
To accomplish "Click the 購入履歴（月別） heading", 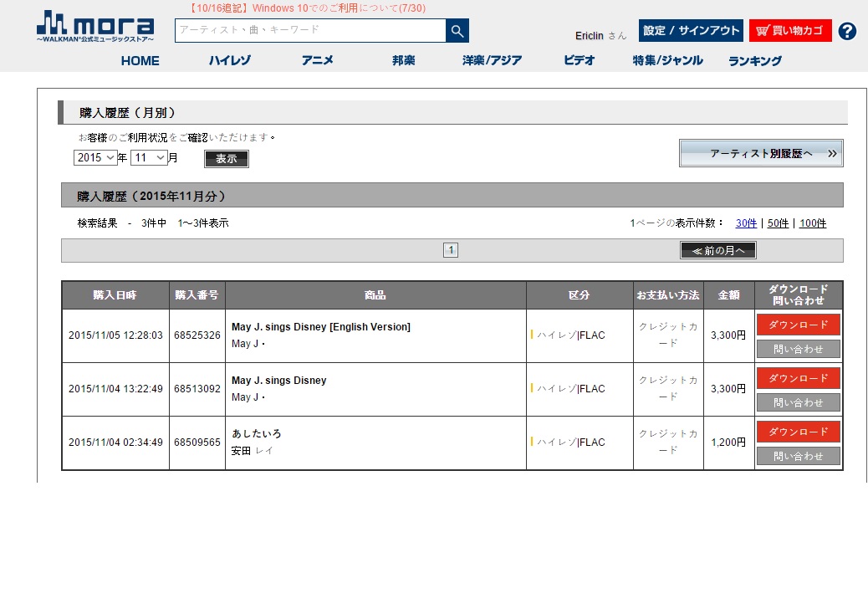I will tap(128, 113).
